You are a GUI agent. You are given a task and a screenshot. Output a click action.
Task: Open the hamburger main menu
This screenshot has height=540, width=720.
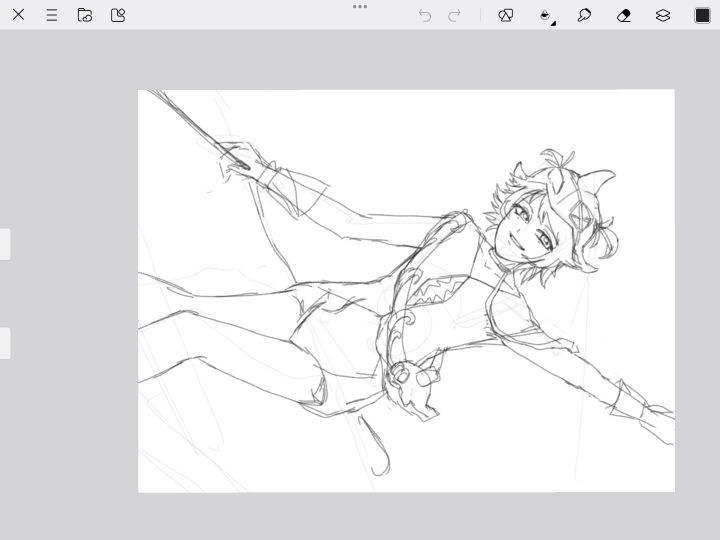(51, 15)
